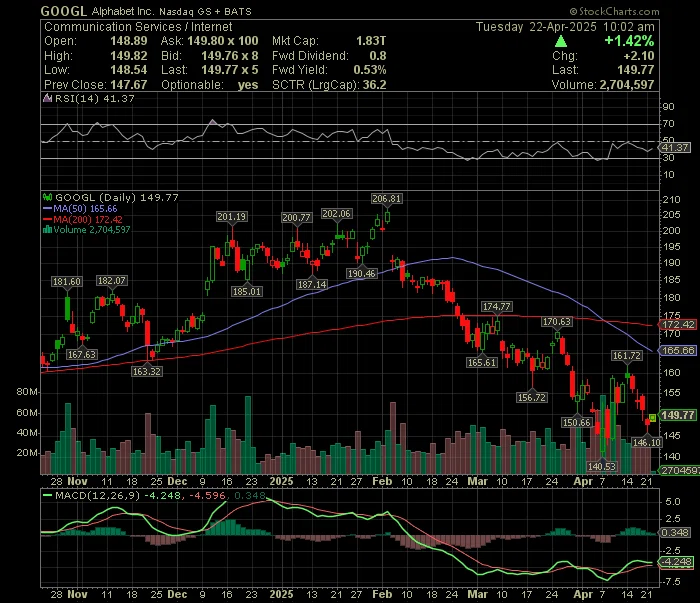The image size is (700, 603).
Task: Click the 187.14 low price label
Action: point(312,284)
